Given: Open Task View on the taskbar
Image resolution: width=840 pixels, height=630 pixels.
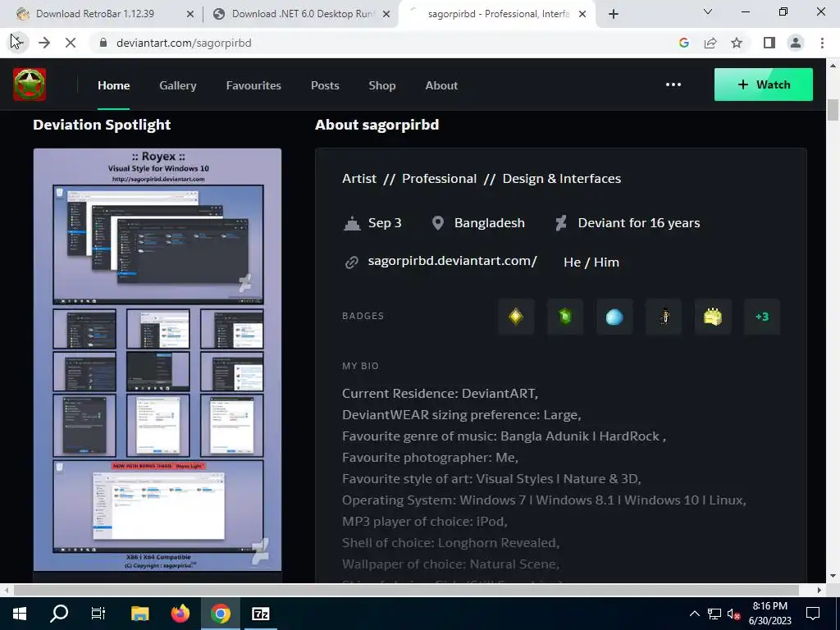Looking at the screenshot, I should tap(98, 614).
